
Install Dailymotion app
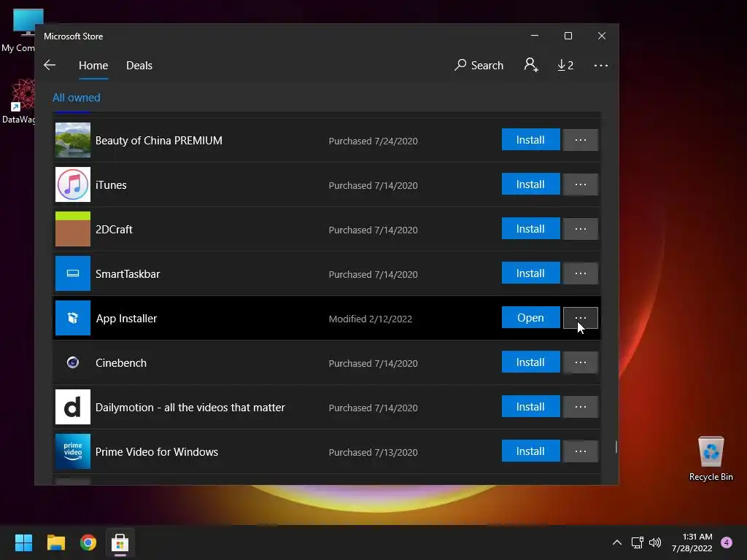tap(531, 407)
